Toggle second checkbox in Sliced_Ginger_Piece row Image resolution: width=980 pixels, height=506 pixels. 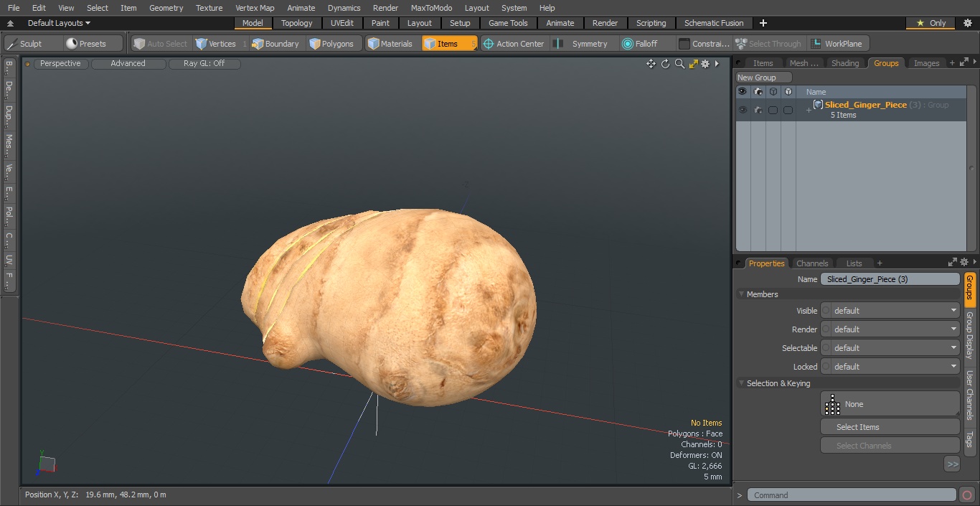[788, 110]
